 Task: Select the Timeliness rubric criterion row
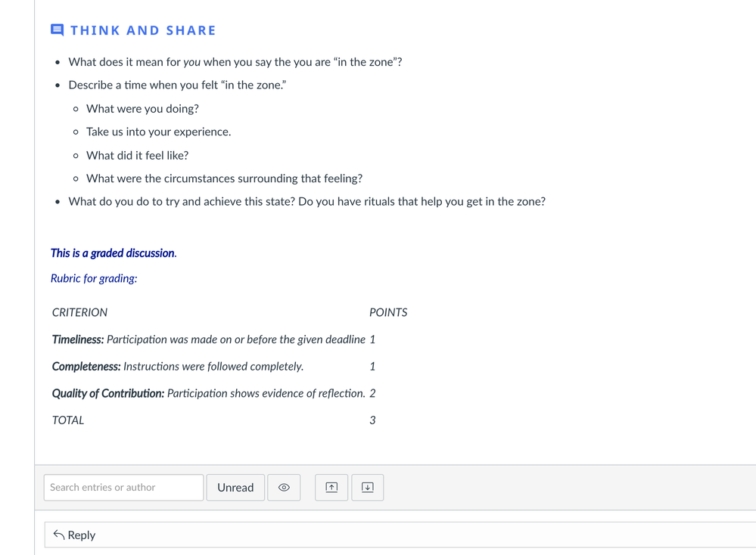208,340
